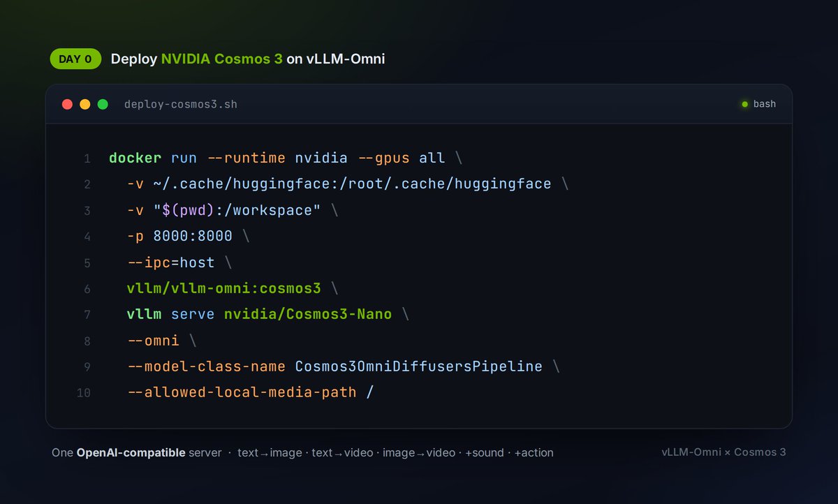Image resolution: width=838 pixels, height=504 pixels.
Task: Click the yellow minimize dot in the terminal header
Action: click(85, 104)
